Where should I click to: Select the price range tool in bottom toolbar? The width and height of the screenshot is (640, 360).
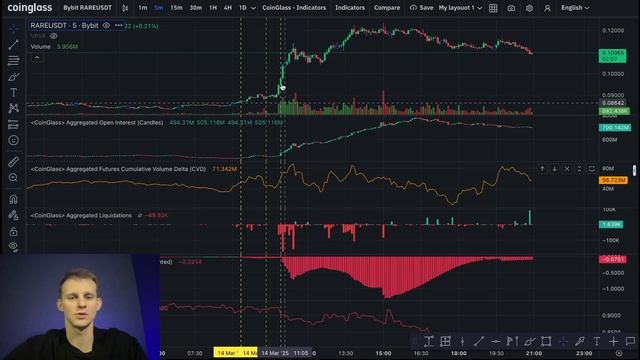[429, 341]
